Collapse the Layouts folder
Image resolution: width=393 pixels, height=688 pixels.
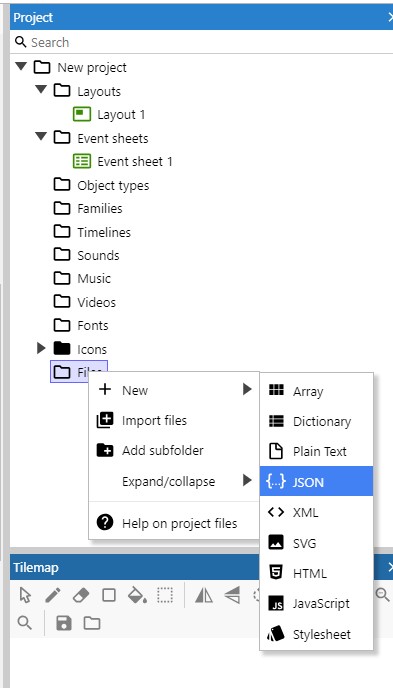pos(41,90)
